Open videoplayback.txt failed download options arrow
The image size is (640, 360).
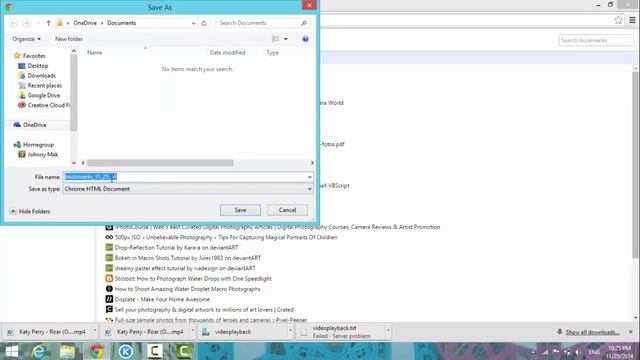(x=388, y=331)
